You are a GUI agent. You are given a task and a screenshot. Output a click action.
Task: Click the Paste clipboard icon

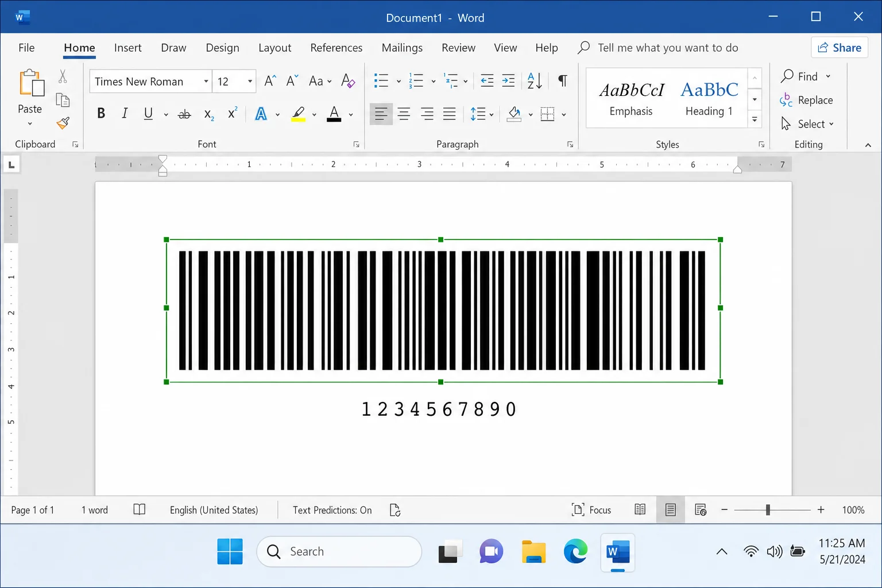[31, 83]
